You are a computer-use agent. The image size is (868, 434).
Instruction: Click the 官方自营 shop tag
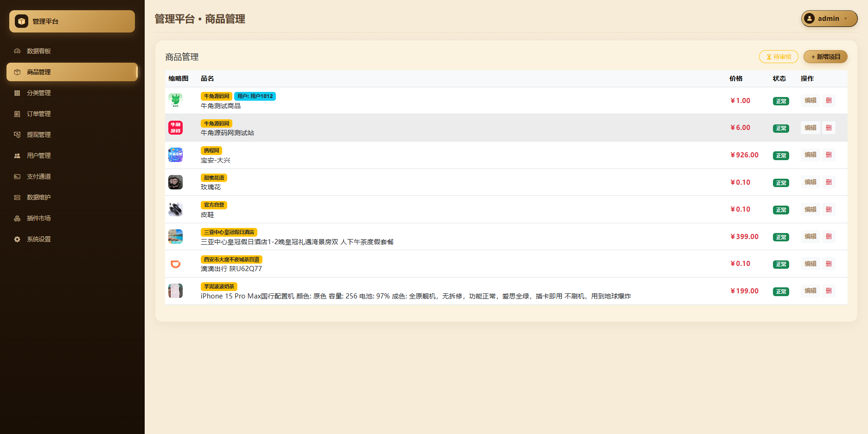click(214, 205)
